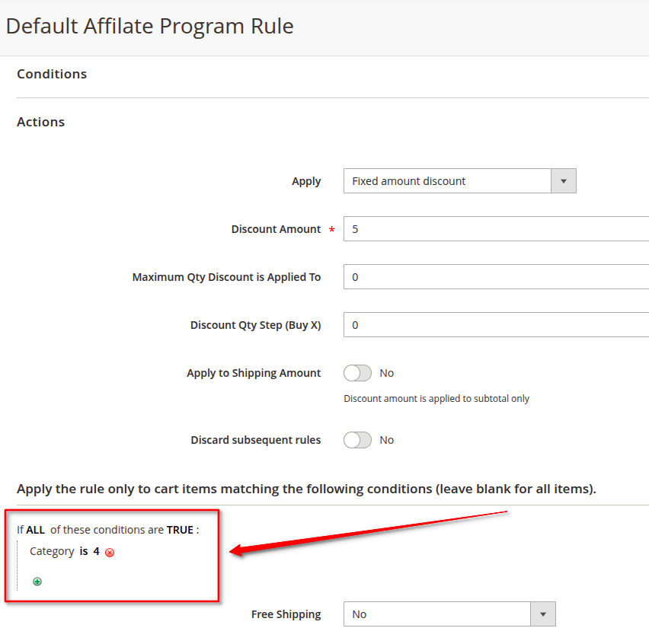Screen dimensions: 649x644
Task: Change the TRUE value in conditions
Action: tap(180, 530)
